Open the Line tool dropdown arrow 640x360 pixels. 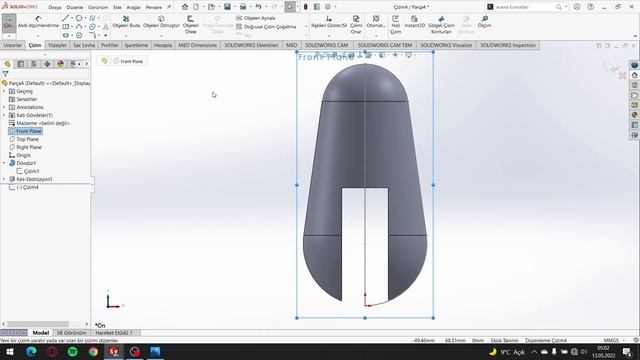point(72,18)
